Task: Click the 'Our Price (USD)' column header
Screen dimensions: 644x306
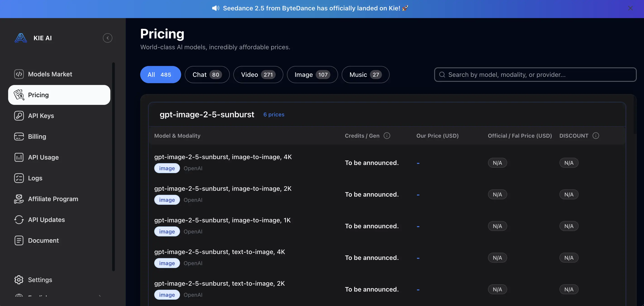Action: (x=438, y=136)
